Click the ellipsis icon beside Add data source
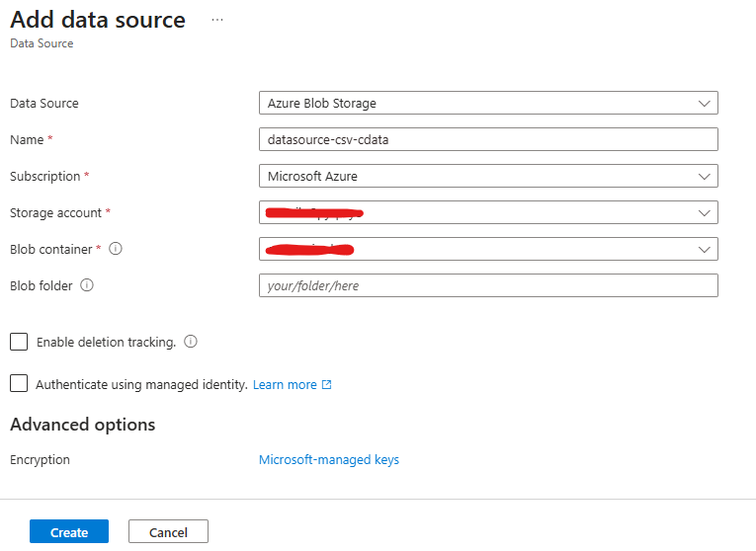 pyautogui.click(x=217, y=20)
